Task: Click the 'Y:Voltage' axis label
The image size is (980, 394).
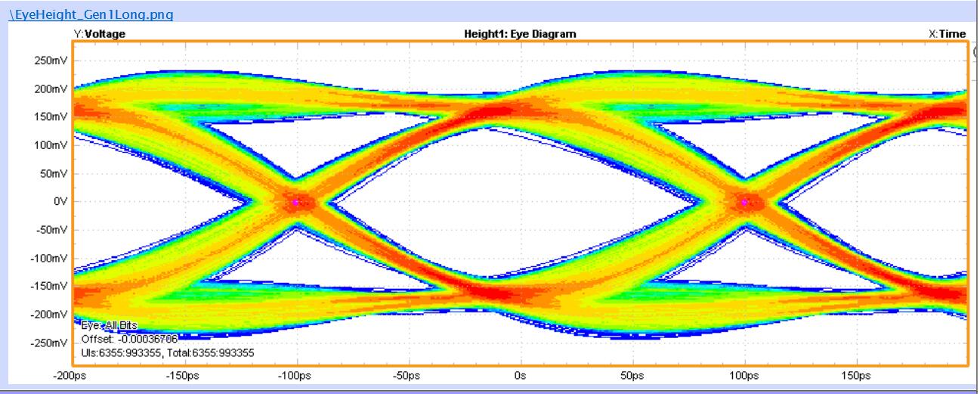Action: click(99, 34)
